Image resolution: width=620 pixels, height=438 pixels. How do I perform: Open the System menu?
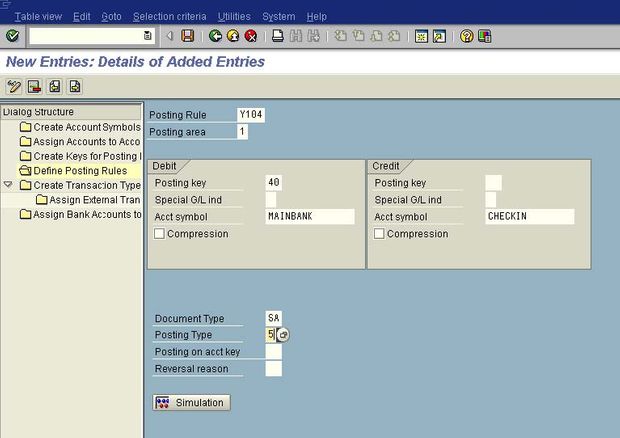point(278,17)
